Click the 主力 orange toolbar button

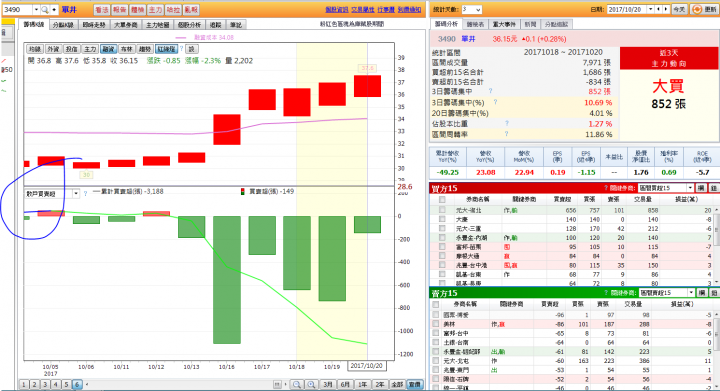click(x=155, y=10)
